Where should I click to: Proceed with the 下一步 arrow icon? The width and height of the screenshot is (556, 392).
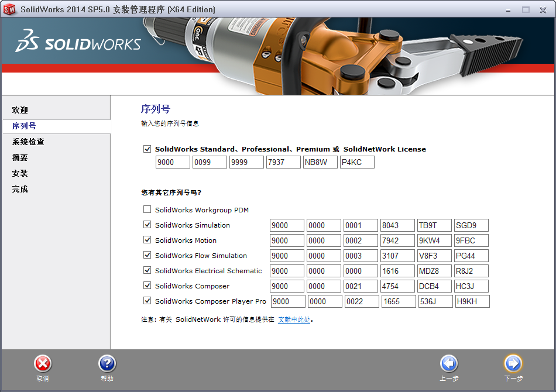(513, 364)
